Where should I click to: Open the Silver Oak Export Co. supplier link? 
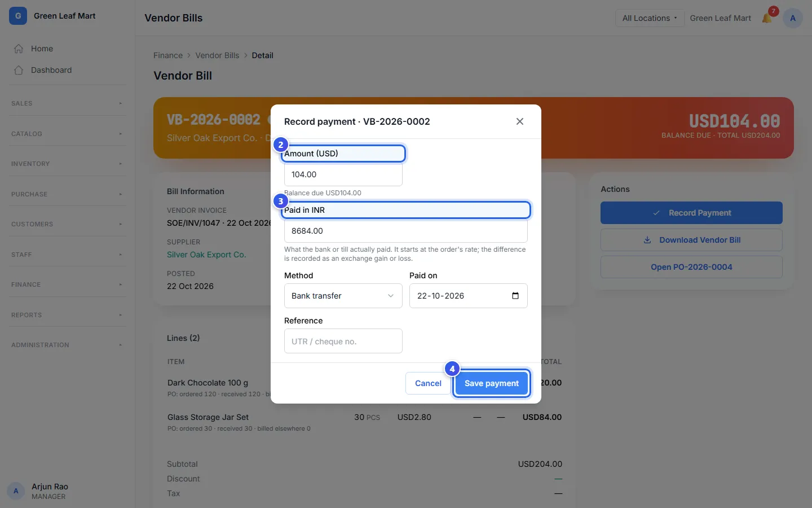coord(206,255)
